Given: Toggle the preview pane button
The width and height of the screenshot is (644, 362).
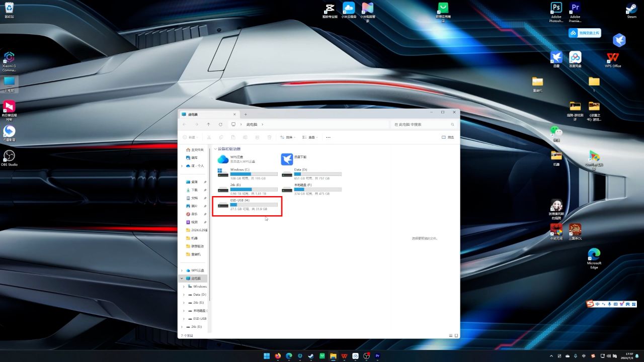Looking at the screenshot, I should (x=448, y=137).
